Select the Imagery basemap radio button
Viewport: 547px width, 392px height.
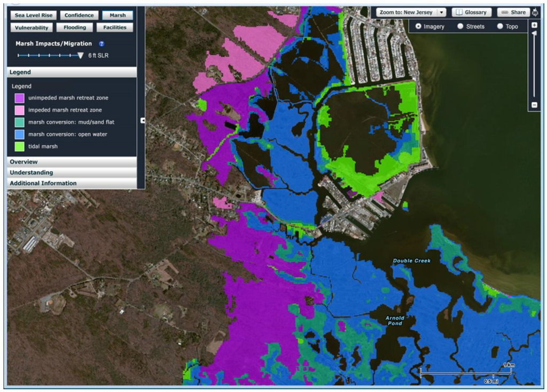(x=418, y=26)
